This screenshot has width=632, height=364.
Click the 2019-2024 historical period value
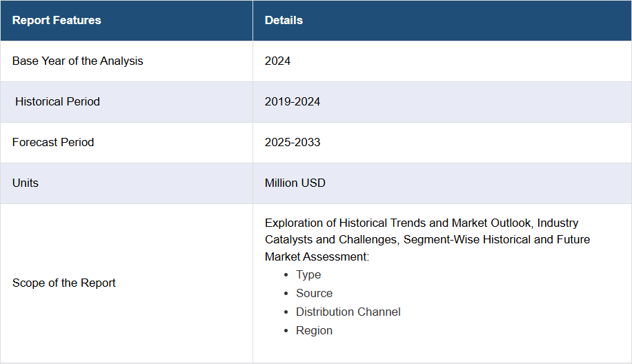[292, 101]
